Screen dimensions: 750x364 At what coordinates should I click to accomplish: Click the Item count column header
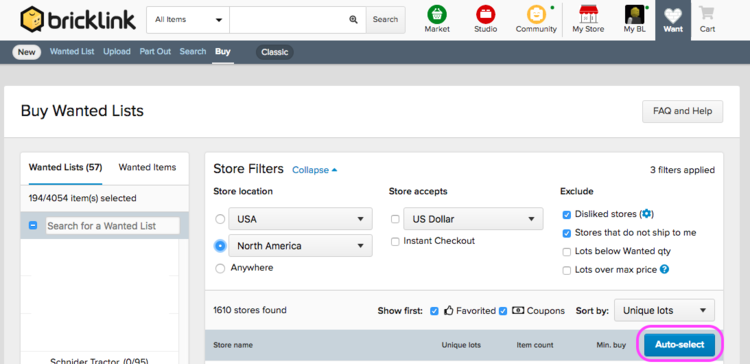(535, 345)
